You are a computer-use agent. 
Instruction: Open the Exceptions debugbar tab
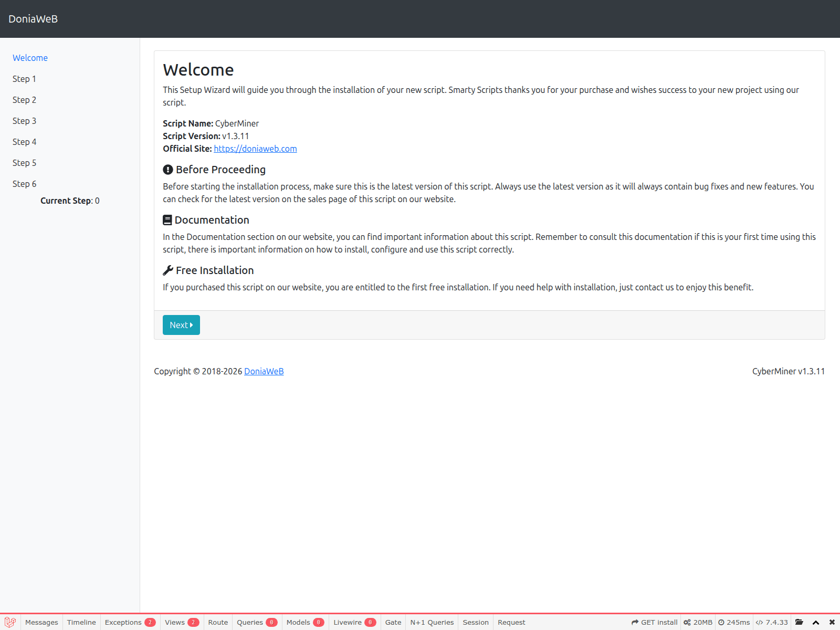[x=130, y=622]
